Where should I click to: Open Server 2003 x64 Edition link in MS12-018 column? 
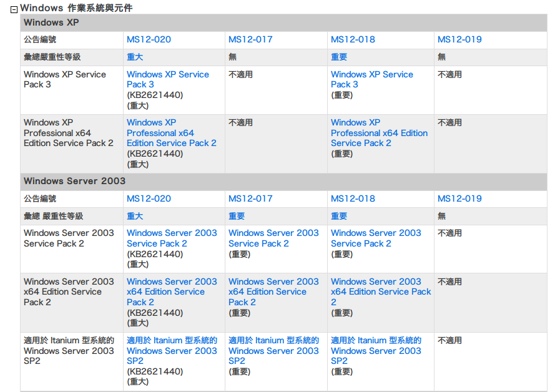click(x=380, y=292)
